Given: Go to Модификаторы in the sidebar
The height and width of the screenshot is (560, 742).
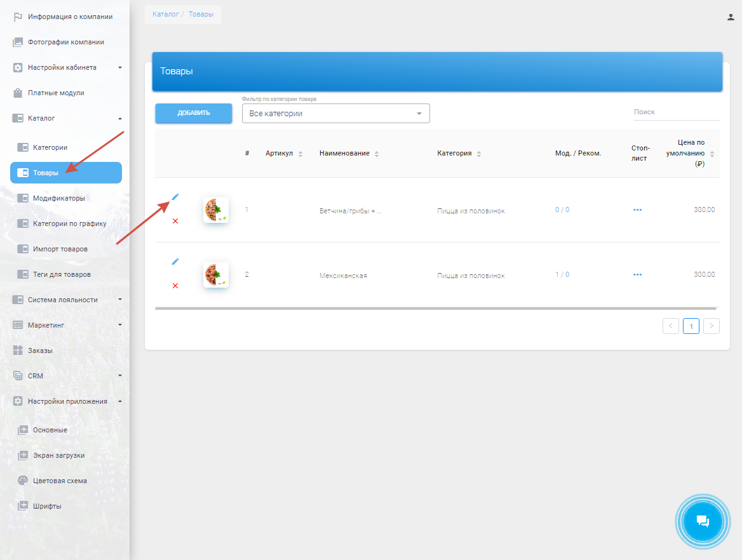Looking at the screenshot, I should pos(58,198).
